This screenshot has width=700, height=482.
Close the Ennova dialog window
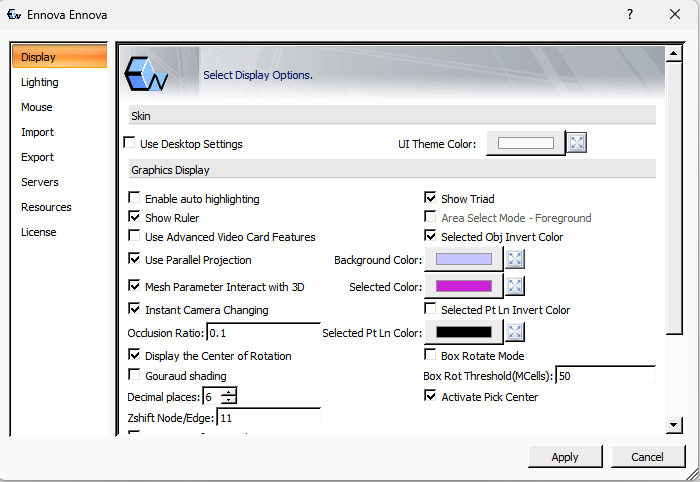pos(675,14)
